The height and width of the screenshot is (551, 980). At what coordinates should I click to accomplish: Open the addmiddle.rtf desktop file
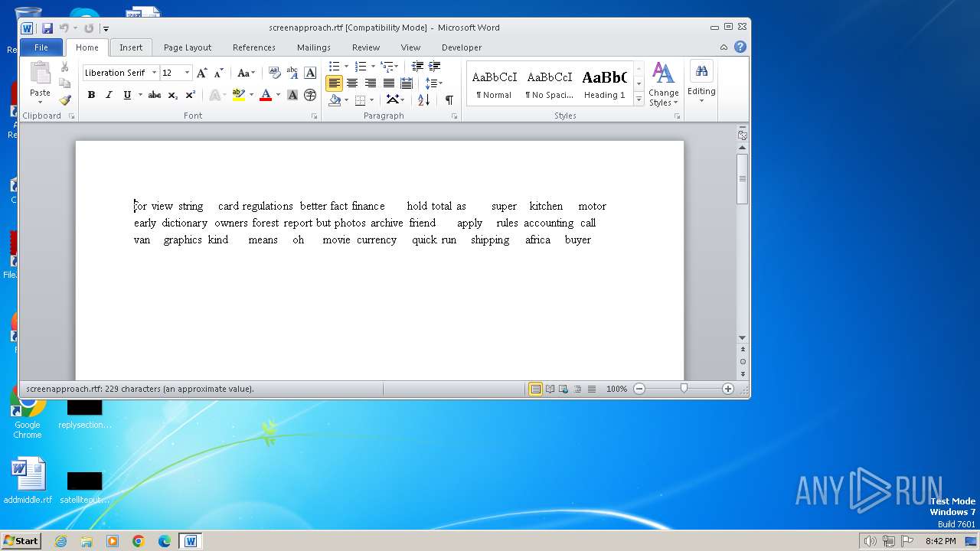[x=28, y=482]
